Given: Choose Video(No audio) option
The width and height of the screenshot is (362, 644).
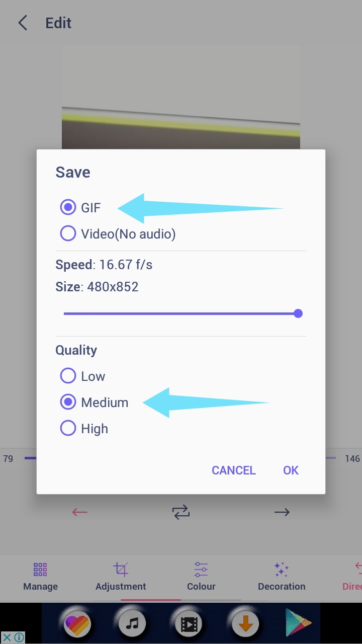Looking at the screenshot, I should pyautogui.click(x=68, y=233).
